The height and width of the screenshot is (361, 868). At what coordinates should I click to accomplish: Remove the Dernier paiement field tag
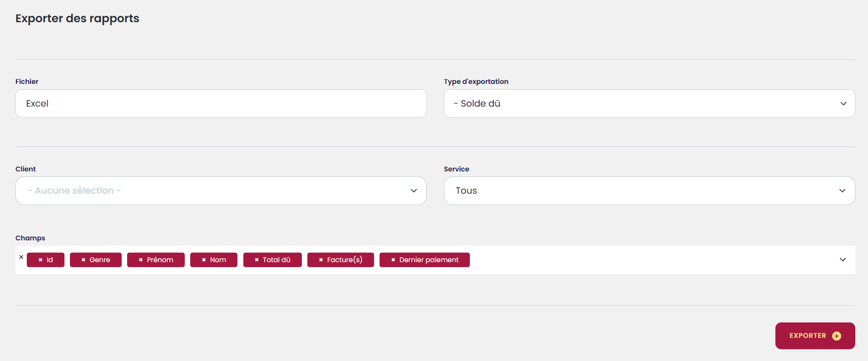pos(393,260)
